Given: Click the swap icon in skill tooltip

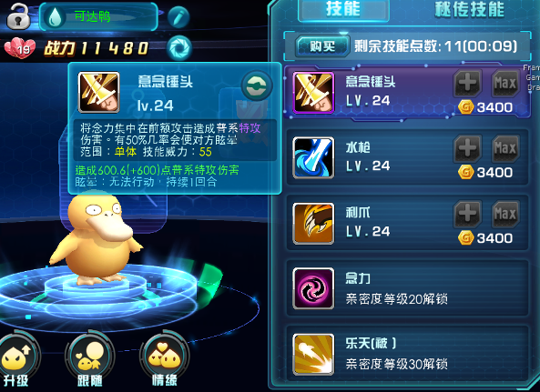Looking at the screenshot, I should (x=257, y=85).
